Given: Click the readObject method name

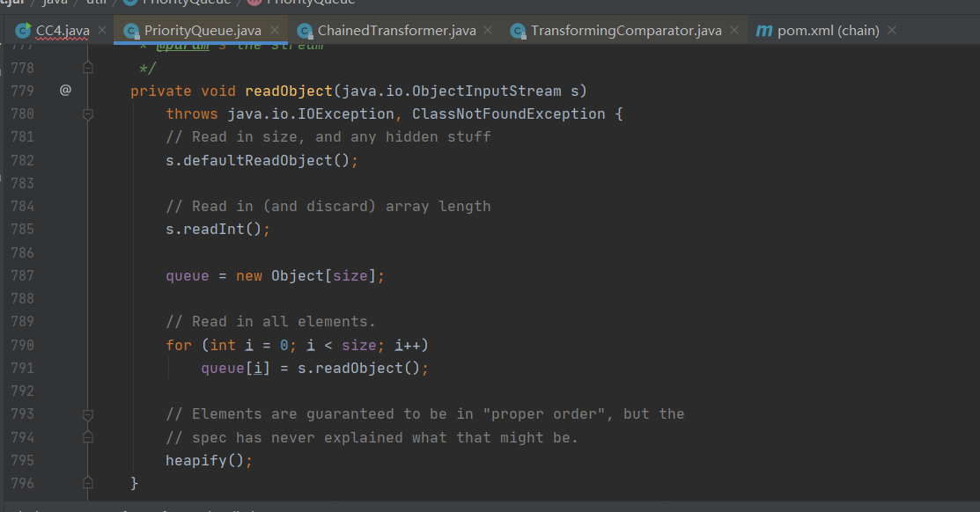Looking at the screenshot, I should [x=289, y=91].
